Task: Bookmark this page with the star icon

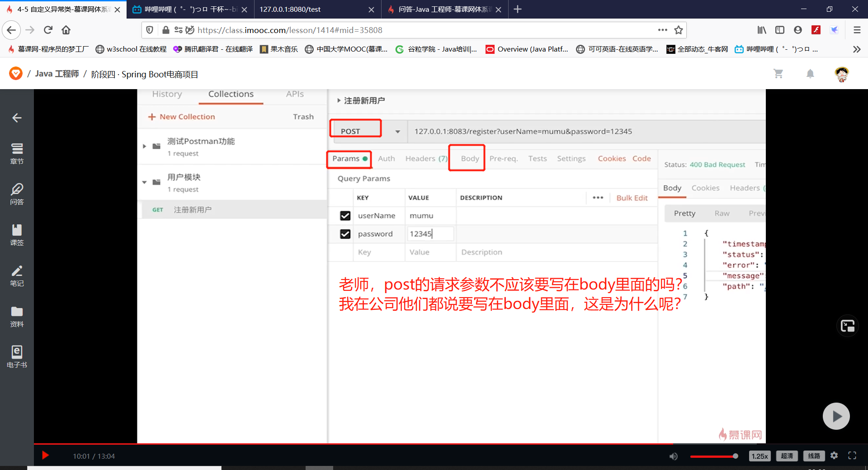Action: pyautogui.click(x=678, y=30)
